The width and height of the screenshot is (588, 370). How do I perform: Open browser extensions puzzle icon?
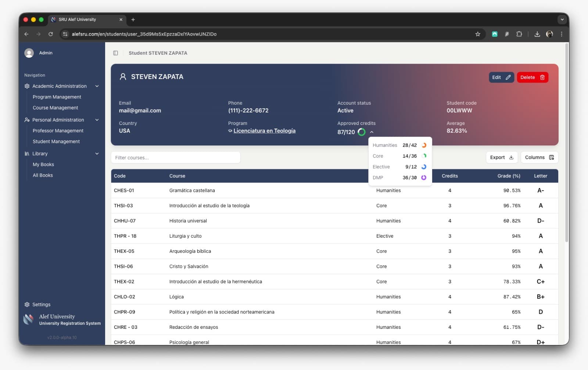pyautogui.click(x=519, y=34)
